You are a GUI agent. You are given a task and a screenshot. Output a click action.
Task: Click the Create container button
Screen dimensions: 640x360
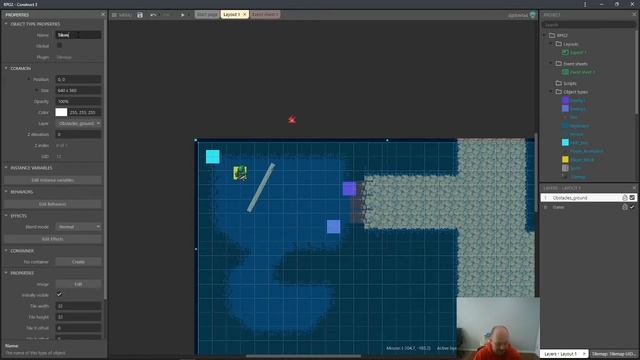tap(78, 262)
